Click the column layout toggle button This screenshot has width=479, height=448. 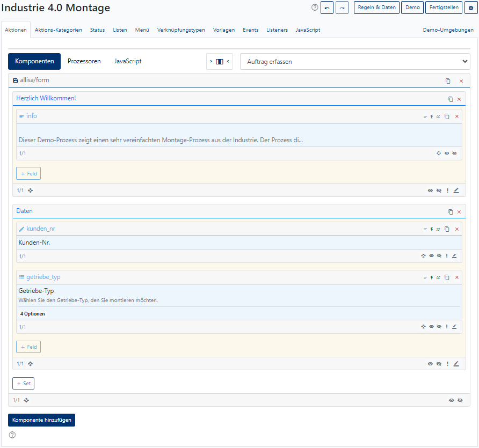point(220,61)
